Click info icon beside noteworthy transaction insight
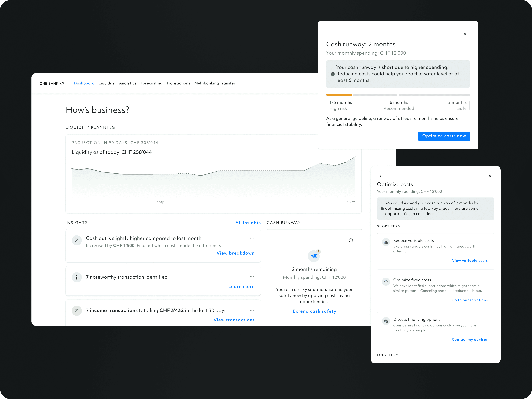The width and height of the screenshot is (532, 399). pyautogui.click(x=77, y=277)
